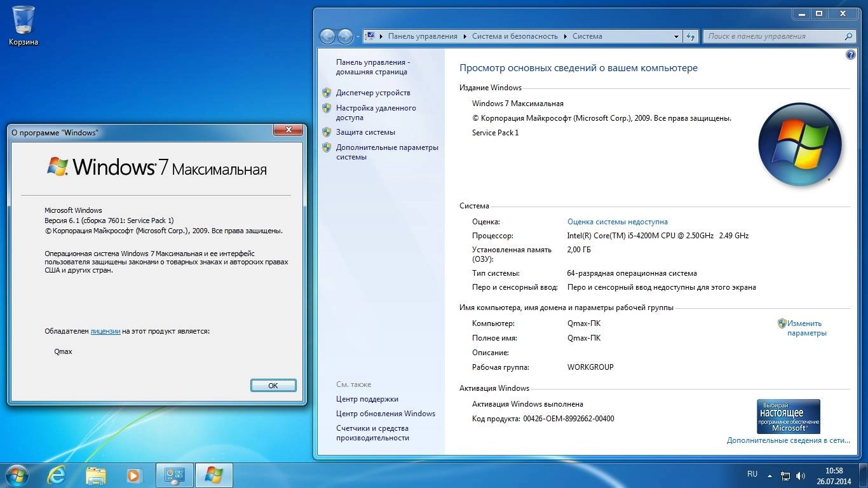868x488 pixels.
Task: Open "Защита системы" link
Action: click(365, 132)
